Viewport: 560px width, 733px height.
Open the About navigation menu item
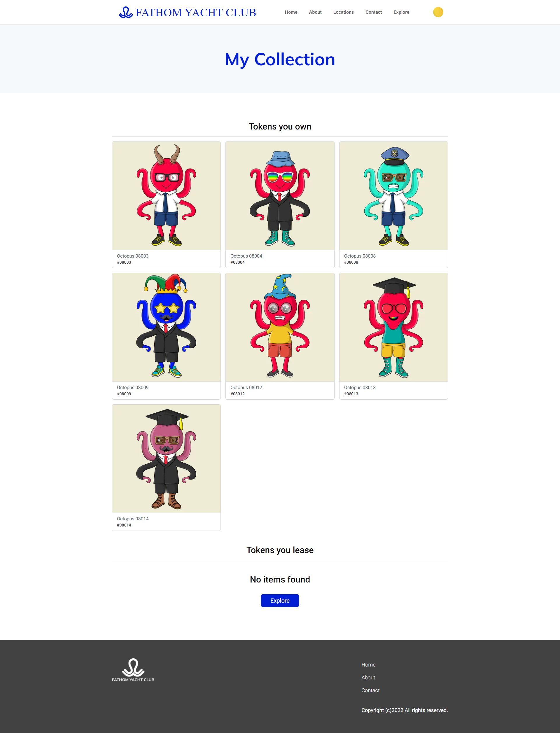[x=316, y=12]
